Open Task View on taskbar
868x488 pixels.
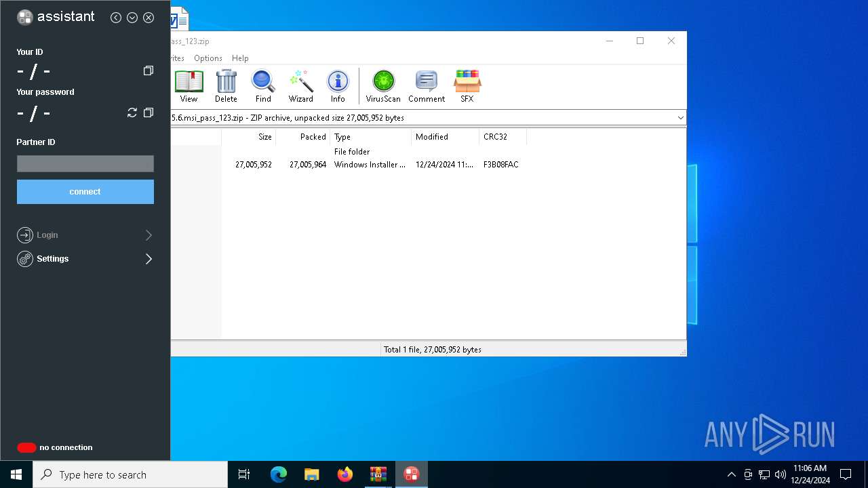tap(244, 474)
